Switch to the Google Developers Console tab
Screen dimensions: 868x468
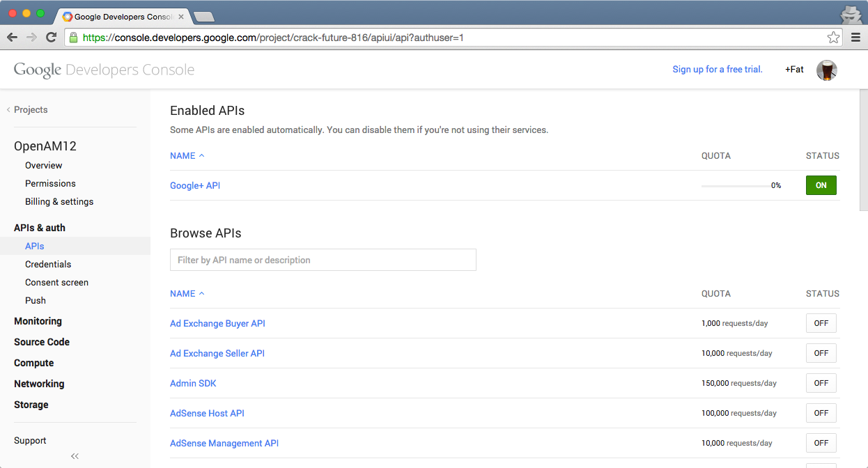coord(123,16)
